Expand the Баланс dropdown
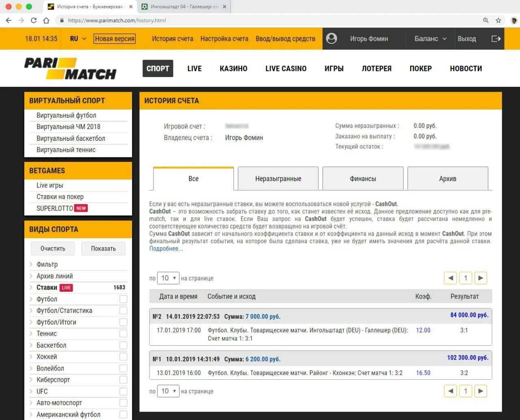This screenshot has width=520, height=420. (430, 39)
